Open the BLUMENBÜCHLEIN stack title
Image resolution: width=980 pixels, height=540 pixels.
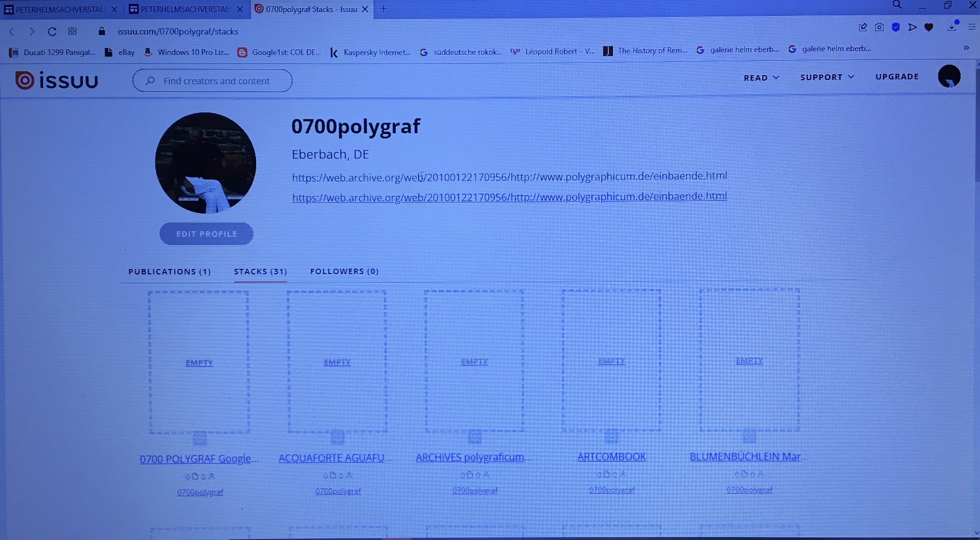[x=749, y=456]
